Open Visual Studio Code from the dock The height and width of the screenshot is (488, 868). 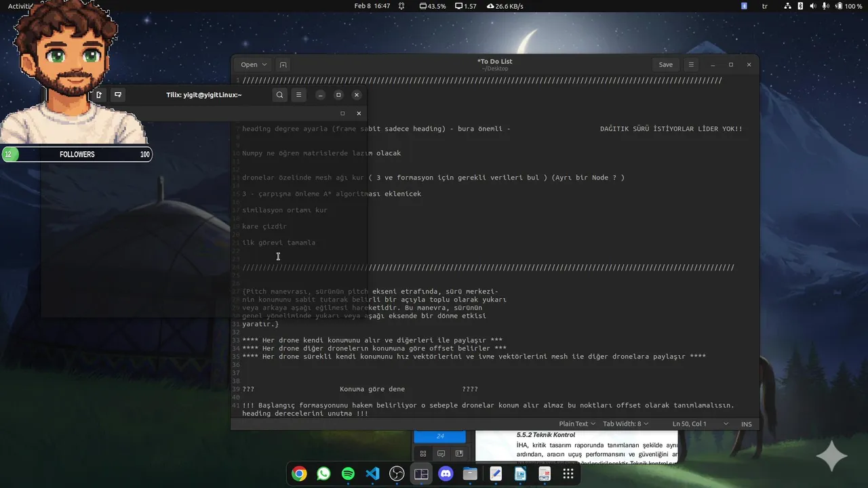(372, 474)
